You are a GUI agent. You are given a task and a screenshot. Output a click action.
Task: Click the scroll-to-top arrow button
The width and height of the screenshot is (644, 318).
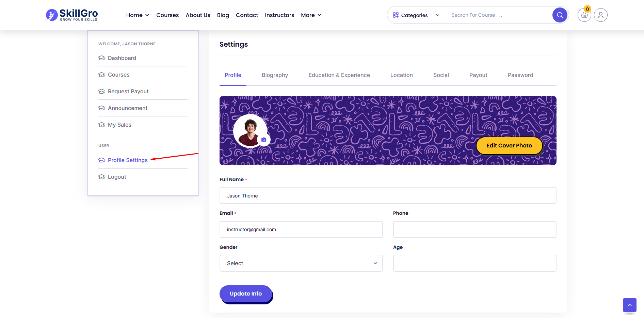[x=630, y=305]
